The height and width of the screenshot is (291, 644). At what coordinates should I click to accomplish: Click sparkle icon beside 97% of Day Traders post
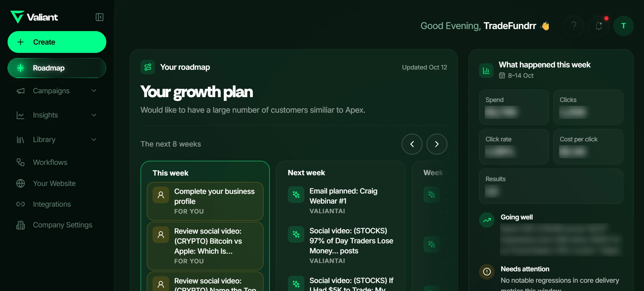pos(296,234)
